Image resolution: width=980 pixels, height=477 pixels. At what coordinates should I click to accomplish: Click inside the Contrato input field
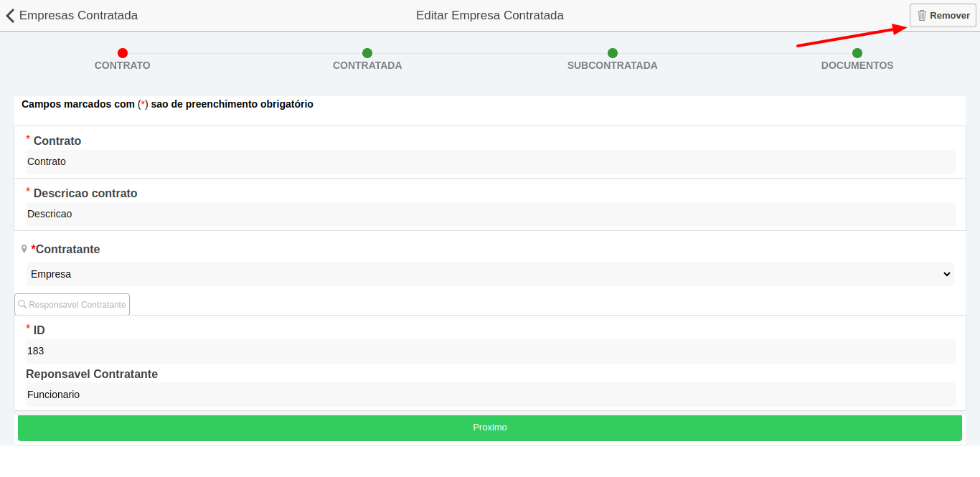coord(490,162)
